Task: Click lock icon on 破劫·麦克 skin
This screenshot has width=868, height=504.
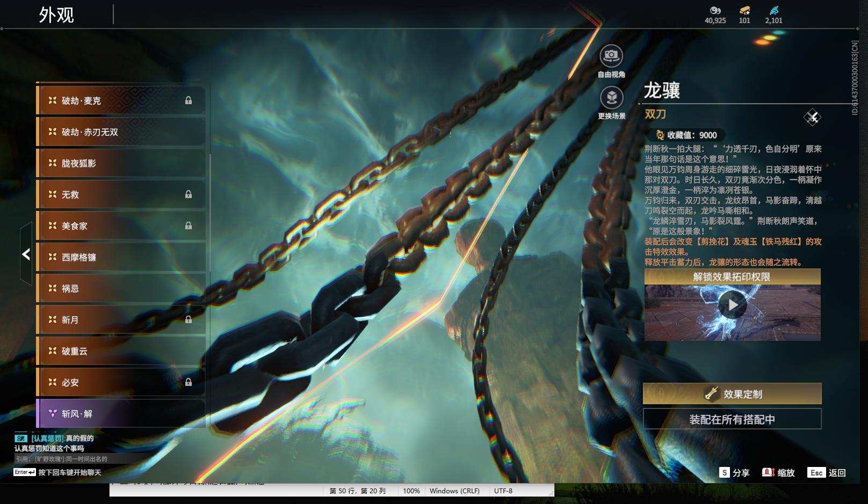Action: [x=189, y=100]
